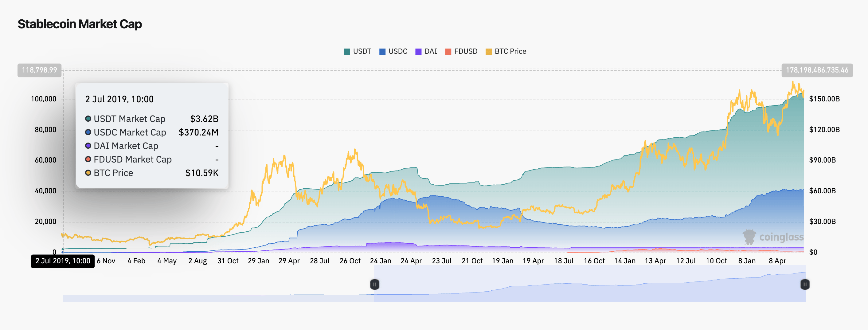Click the 178,198,486,735.46 right axis label
This screenshot has height=330, width=868.
[817, 70]
